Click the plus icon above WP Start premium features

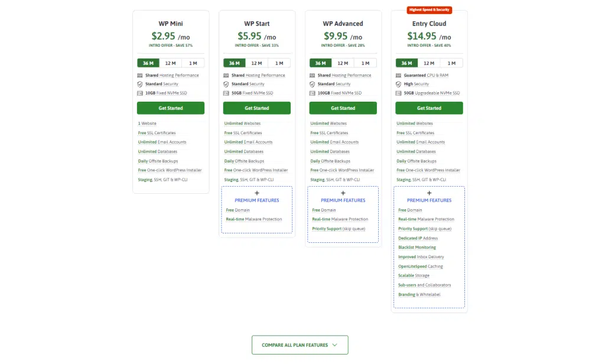point(257,193)
